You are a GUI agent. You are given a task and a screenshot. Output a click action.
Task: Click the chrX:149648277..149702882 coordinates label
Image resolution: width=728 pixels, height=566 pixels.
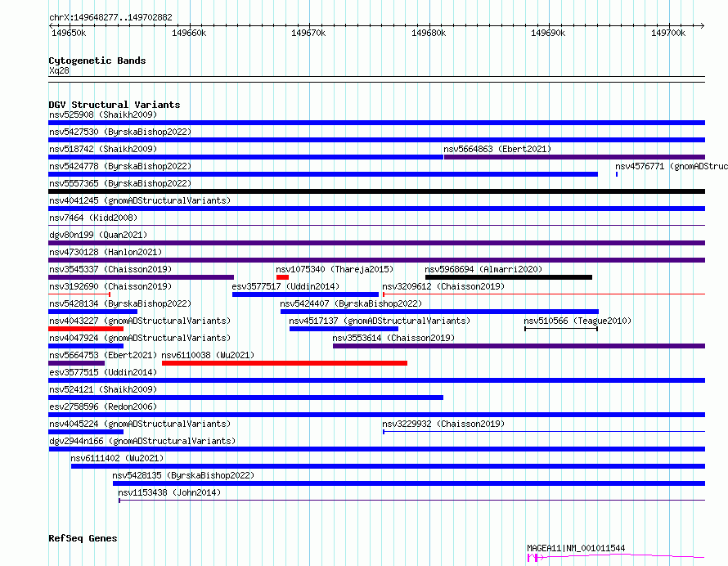point(110,17)
